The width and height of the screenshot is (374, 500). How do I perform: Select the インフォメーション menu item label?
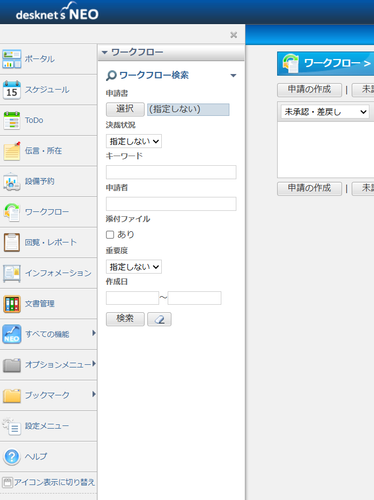58,273
